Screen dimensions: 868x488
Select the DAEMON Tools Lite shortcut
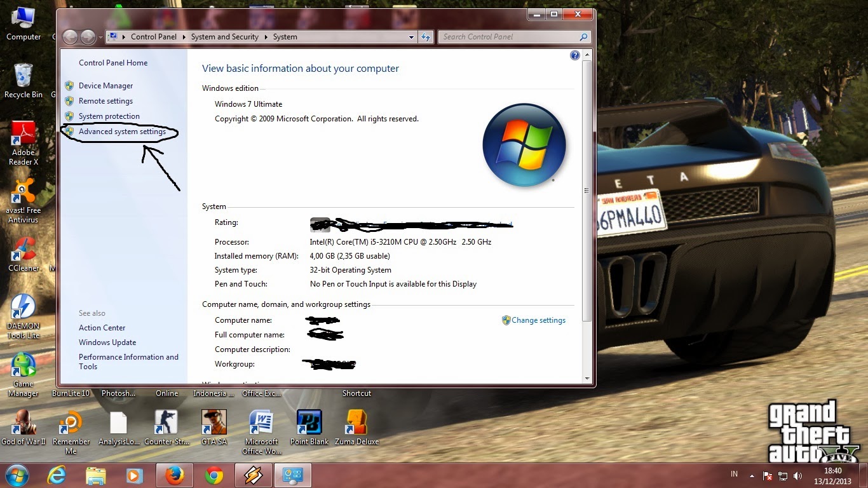click(24, 316)
